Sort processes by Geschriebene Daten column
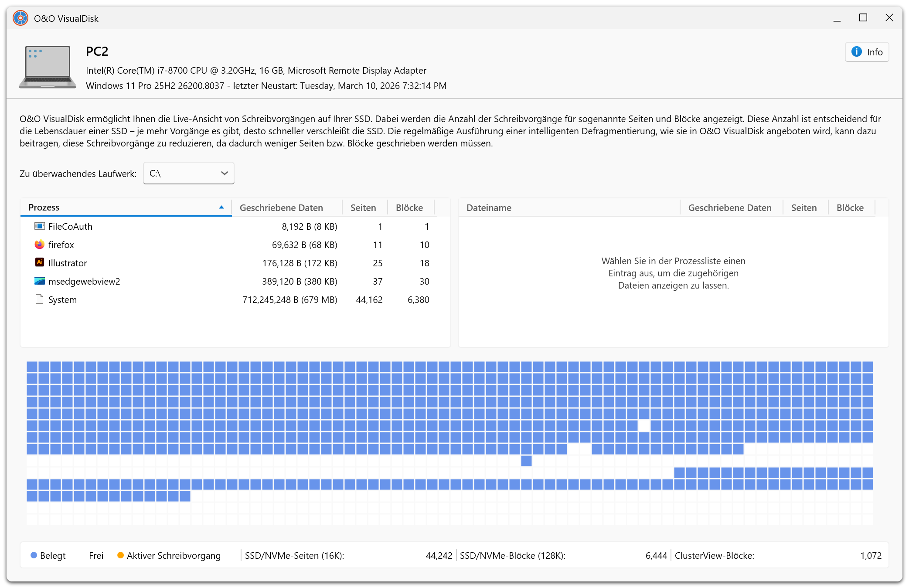This screenshot has width=909, height=588. [x=281, y=208]
